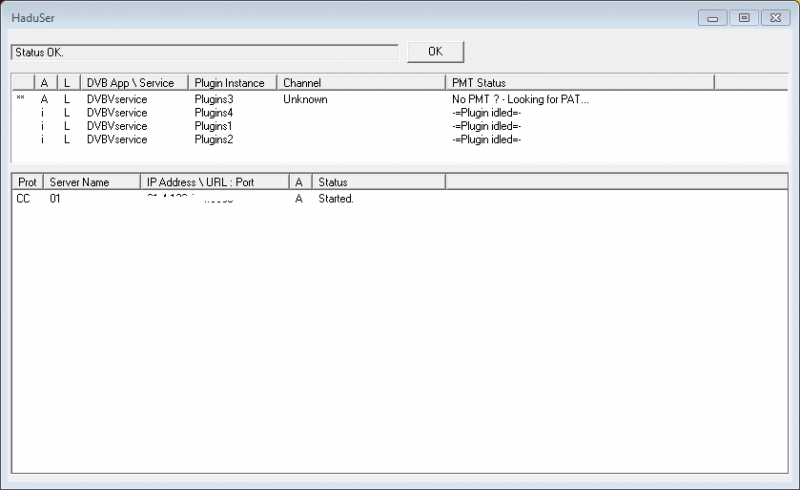
Task: Click the OK button
Action: pyautogui.click(x=435, y=51)
